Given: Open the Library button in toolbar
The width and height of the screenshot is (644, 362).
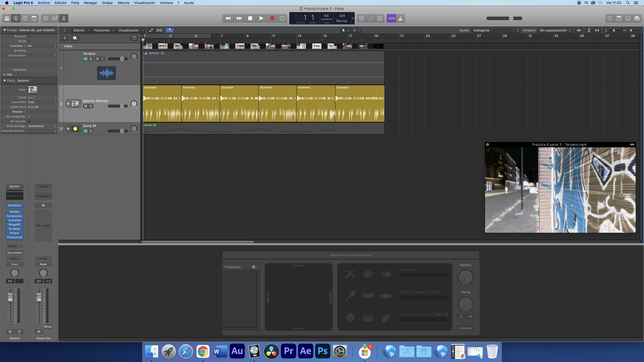Looking at the screenshot, I should [x=7, y=18].
